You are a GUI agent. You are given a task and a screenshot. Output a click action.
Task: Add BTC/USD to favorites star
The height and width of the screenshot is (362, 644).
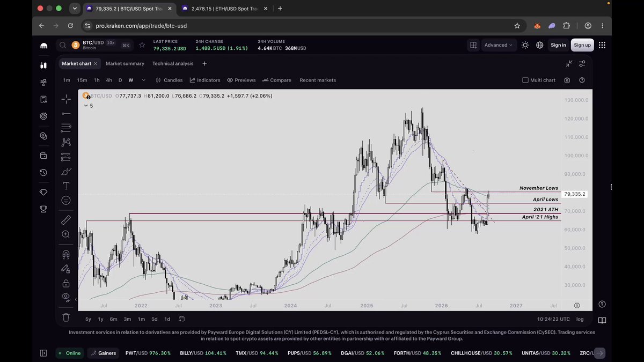(x=142, y=45)
